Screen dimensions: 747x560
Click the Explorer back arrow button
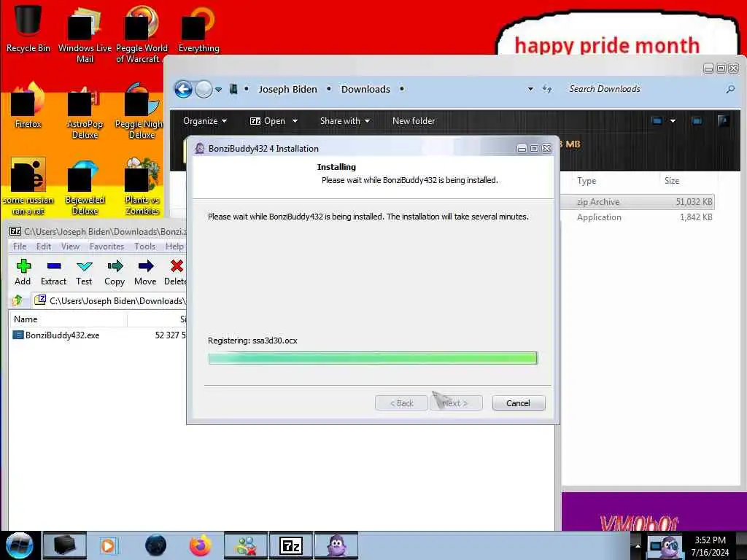coord(183,89)
